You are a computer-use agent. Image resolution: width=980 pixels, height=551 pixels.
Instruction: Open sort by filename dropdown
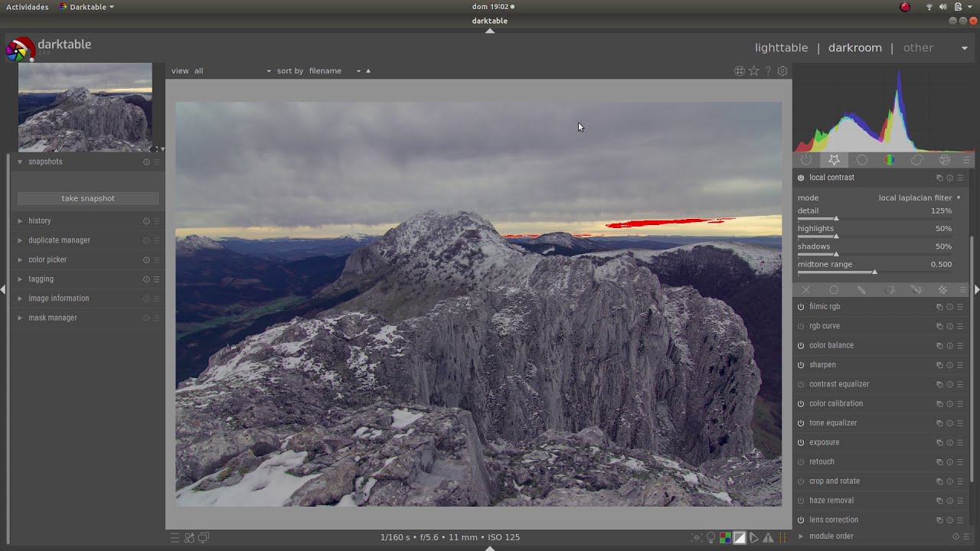pyautogui.click(x=335, y=71)
